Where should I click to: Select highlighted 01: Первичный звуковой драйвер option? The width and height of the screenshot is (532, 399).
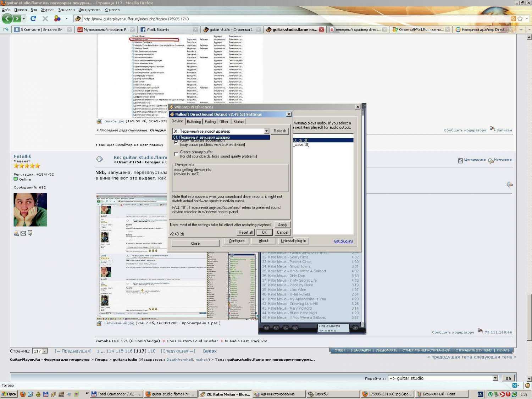pos(221,137)
